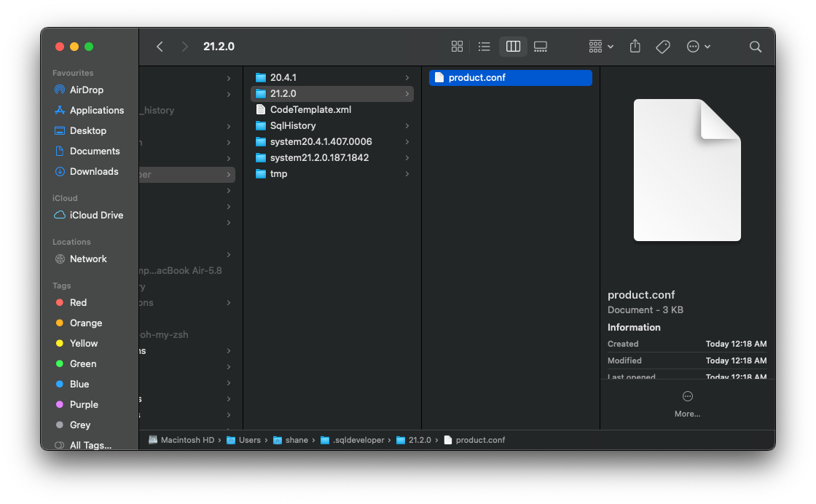The height and width of the screenshot is (504, 816).
Task: Open Downloads in sidebar
Action: pyautogui.click(x=94, y=172)
